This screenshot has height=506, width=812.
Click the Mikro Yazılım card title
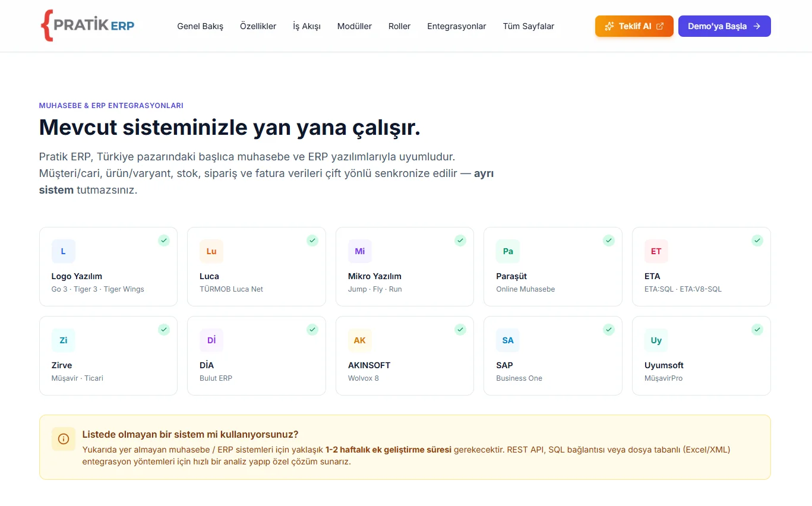tap(375, 276)
